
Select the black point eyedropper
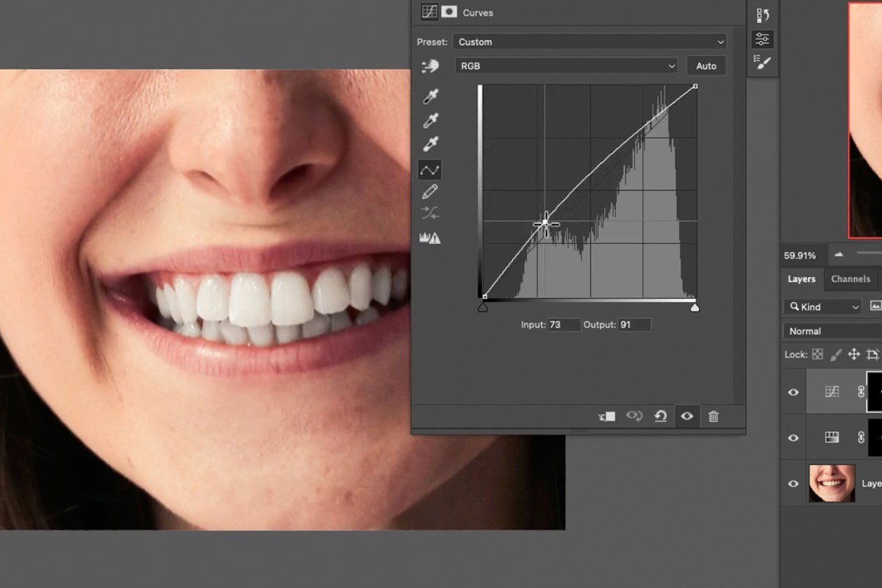point(431,96)
